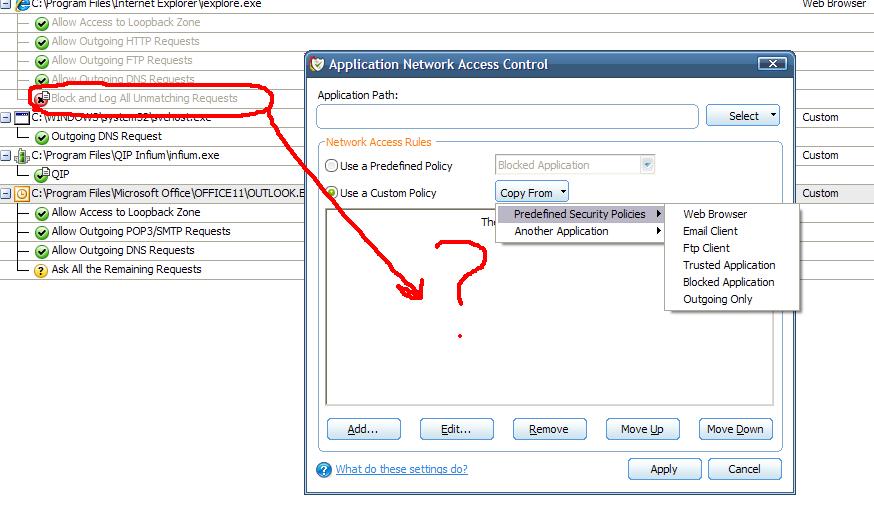Click Custom policy label on svchost.exe row
Image resolution: width=874 pixels, height=522 pixels.
[820, 118]
